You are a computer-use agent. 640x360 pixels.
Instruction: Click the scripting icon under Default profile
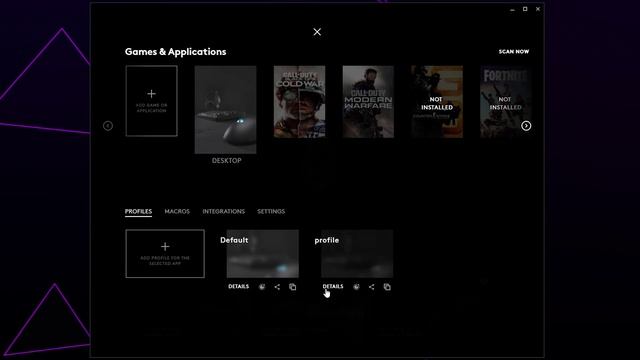[262, 287]
